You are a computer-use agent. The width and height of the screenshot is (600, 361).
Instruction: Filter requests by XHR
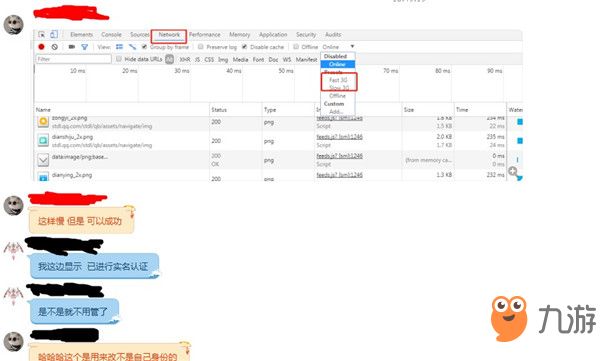pos(184,59)
